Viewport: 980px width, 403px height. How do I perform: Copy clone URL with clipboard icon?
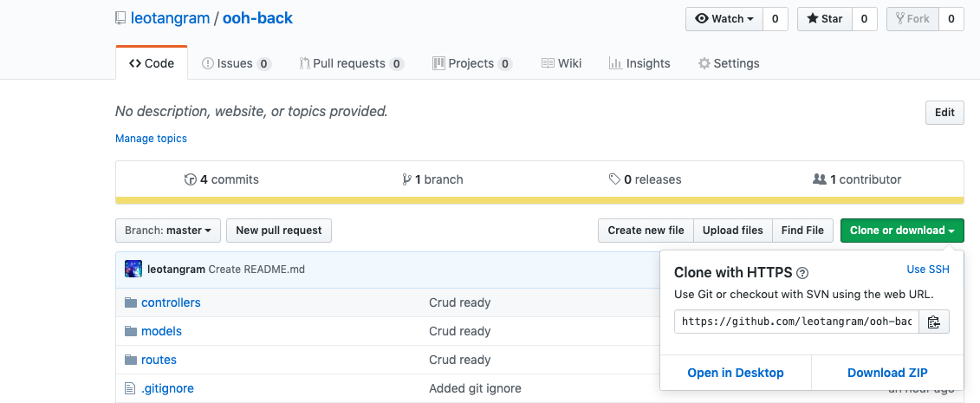(934, 322)
